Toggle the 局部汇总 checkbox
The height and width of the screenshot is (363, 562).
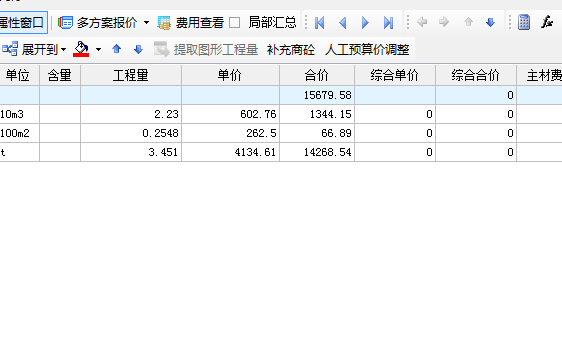[234, 23]
